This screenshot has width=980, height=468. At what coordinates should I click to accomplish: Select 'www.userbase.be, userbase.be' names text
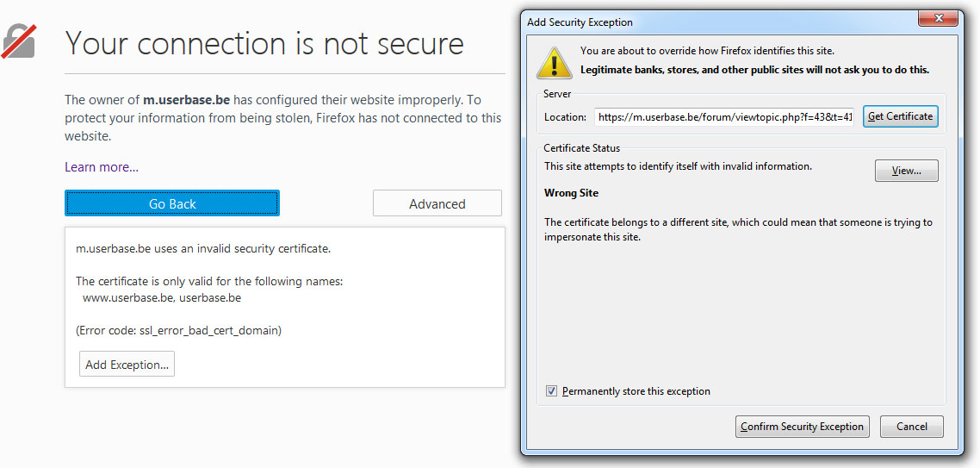162,298
